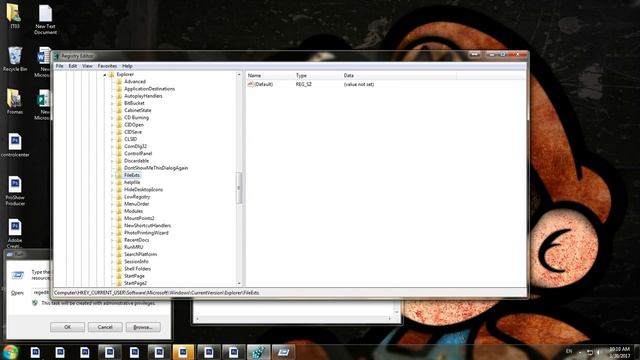This screenshot has height=360, width=640.
Task: Expand the MountPoints2 key
Action: (113, 218)
